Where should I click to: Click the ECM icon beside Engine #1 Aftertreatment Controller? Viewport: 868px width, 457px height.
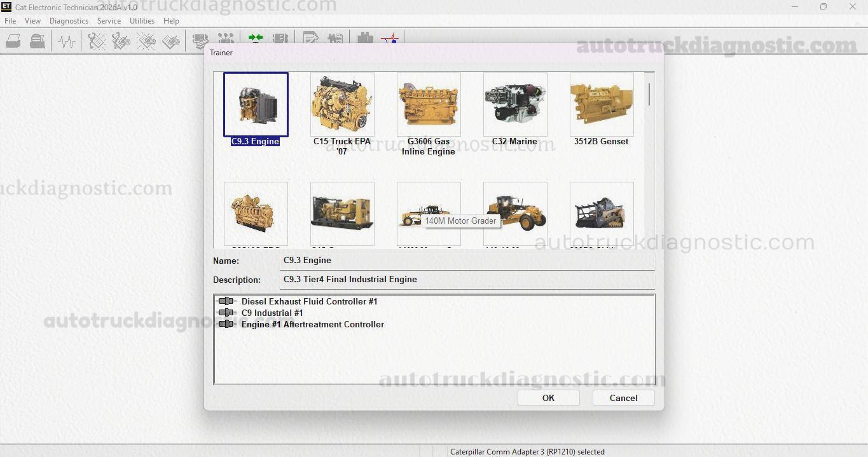226,324
